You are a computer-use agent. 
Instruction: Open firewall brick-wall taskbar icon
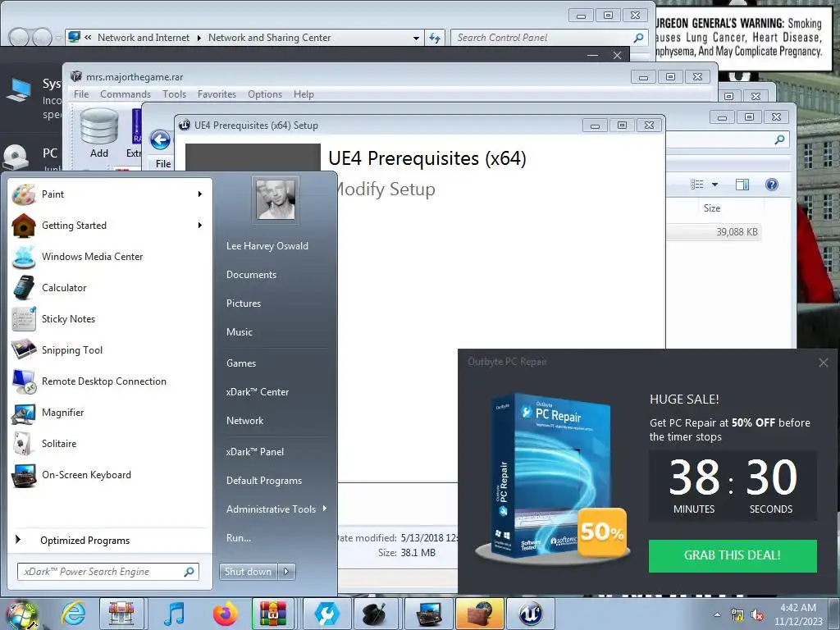point(479,614)
